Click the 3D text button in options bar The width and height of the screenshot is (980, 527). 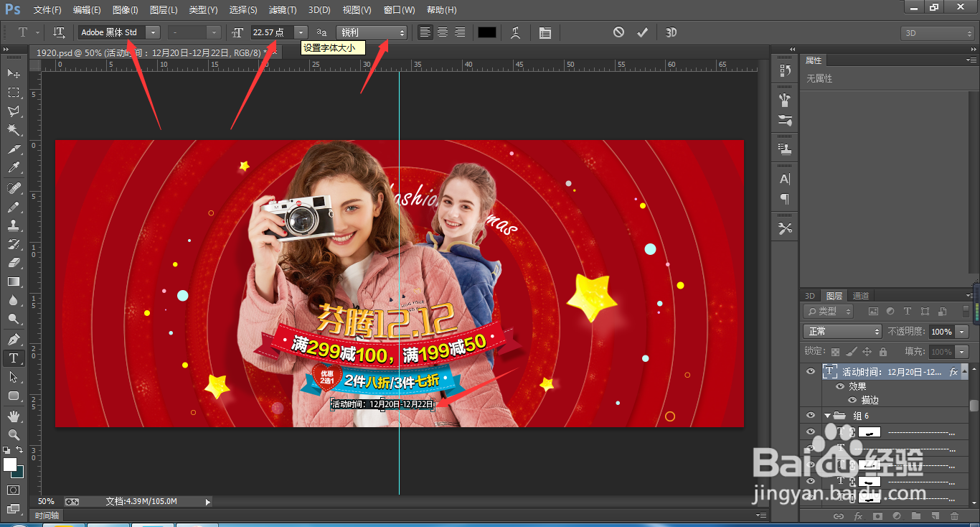671,32
